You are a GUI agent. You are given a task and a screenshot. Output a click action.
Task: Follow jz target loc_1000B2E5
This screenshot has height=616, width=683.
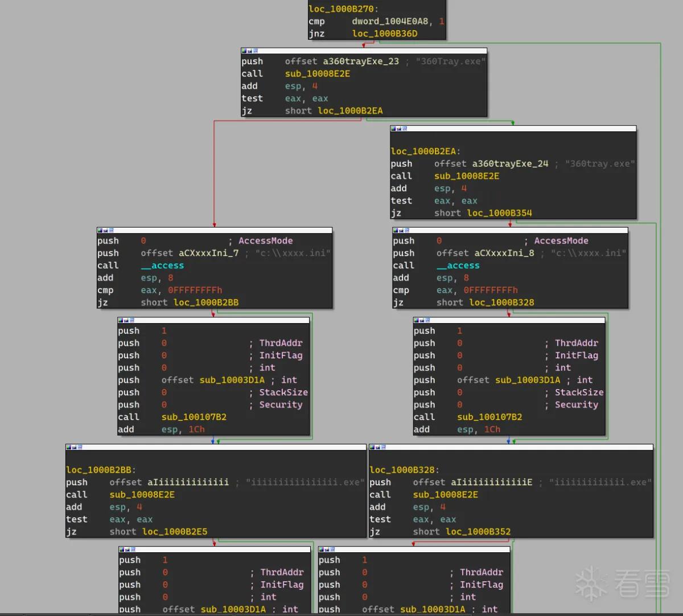pos(175,532)
